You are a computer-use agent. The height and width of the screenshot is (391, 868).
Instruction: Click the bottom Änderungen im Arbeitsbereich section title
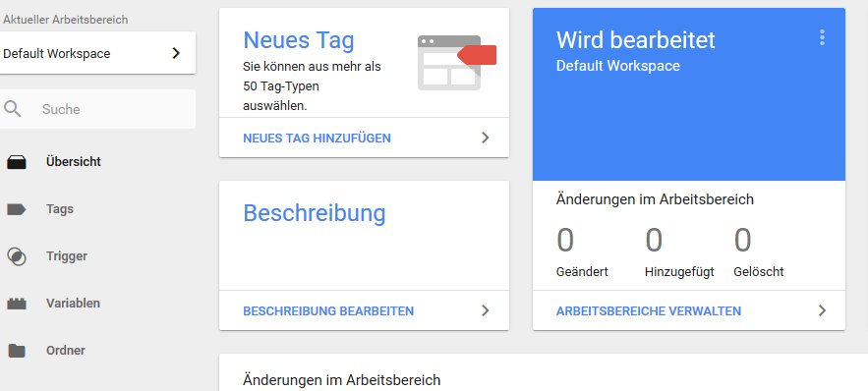click(x=341, y=380)
